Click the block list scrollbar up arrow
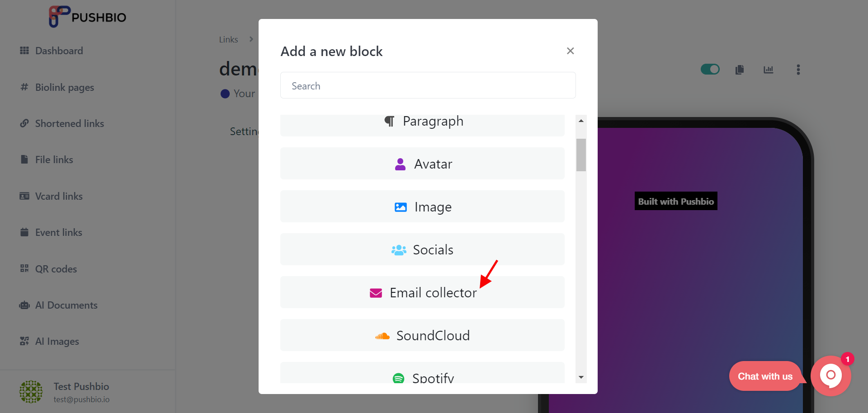The height and width of the screenshot is (413, 868). tap(581, 121)
